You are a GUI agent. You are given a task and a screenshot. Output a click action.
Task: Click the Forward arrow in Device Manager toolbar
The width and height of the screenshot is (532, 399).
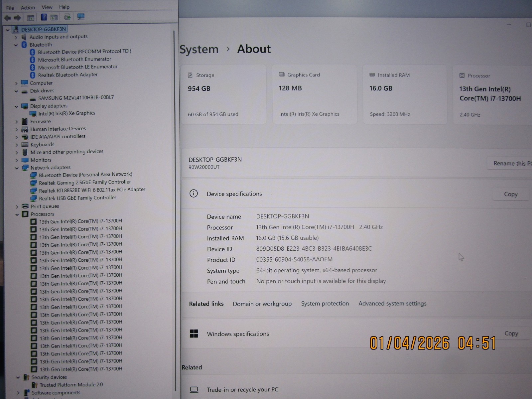point(17,18)
